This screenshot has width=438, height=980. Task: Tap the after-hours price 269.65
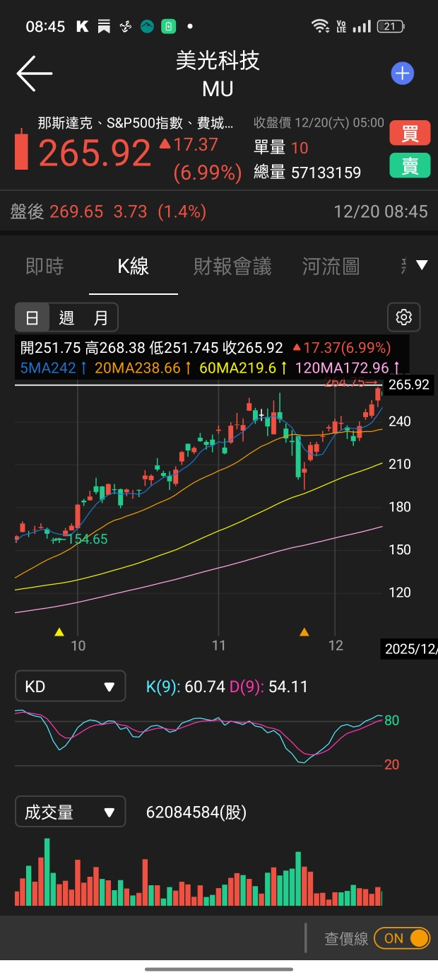coord(76,211)
